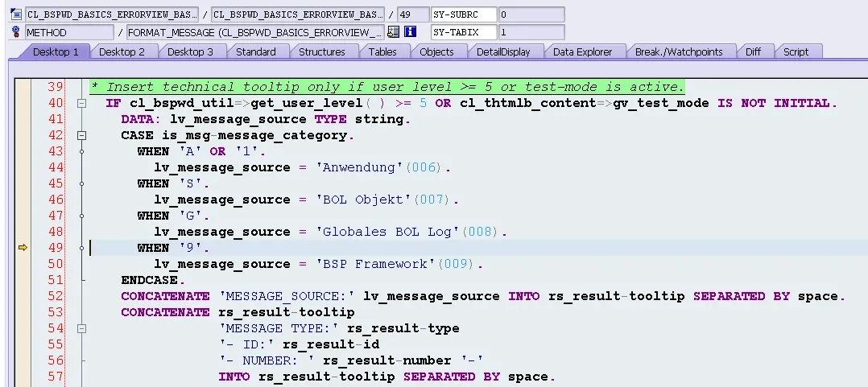The width and height of the screenshot is (868, 387).
Task: Click the second CL_BSPWD_BASICS_ERRORVIEW_BAS include field
Action: (x=298, y=14)
